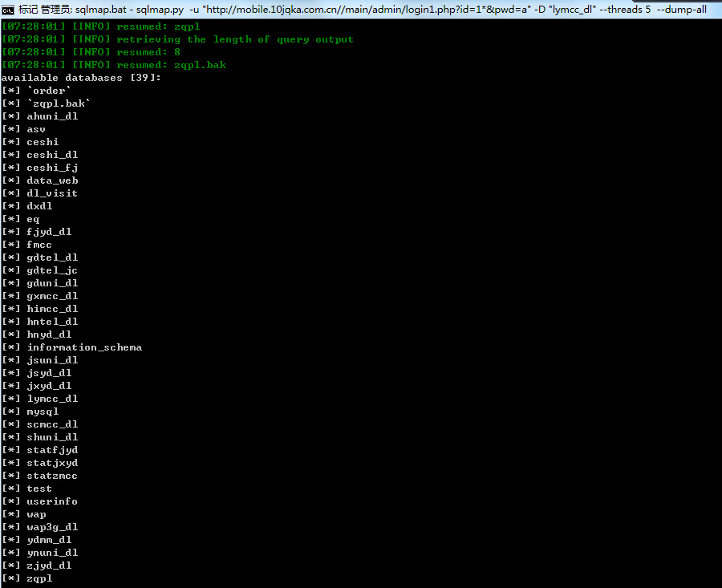Select the wap3g_dl database row
This screenshot has height=588, width=722.
pyautogui.click(x=39, y=527)
